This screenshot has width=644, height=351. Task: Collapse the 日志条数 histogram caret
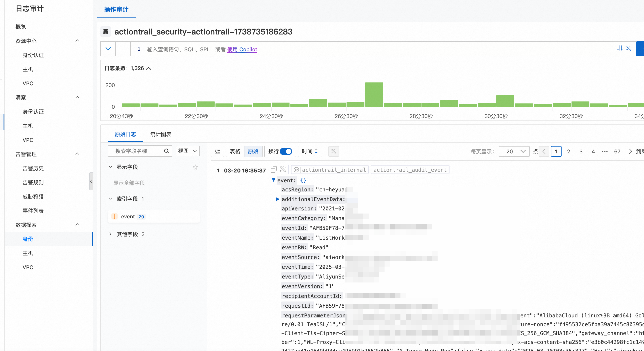pyautogui.click(x=149, y=68)
